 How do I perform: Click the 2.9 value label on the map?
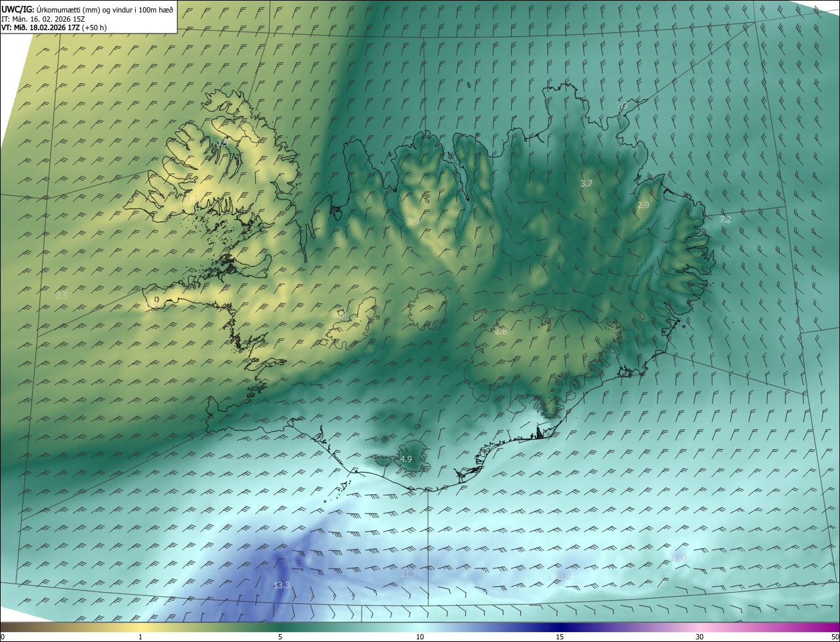click(643, 205)
